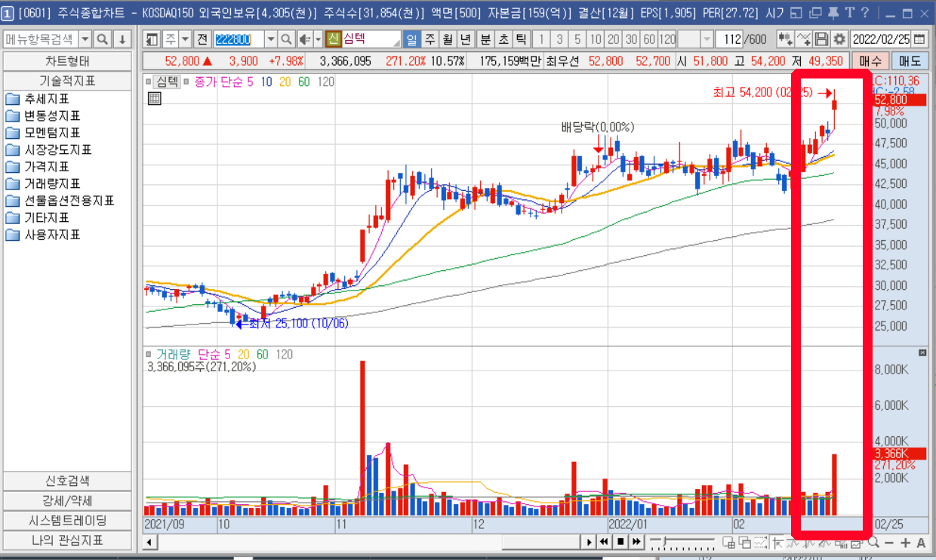
Task: Click the 매수 buy button
Action: click(x=870, y=61)
